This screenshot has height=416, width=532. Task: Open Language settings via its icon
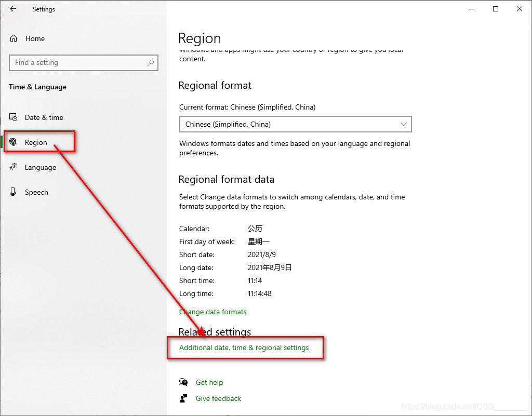coord(14,167)
